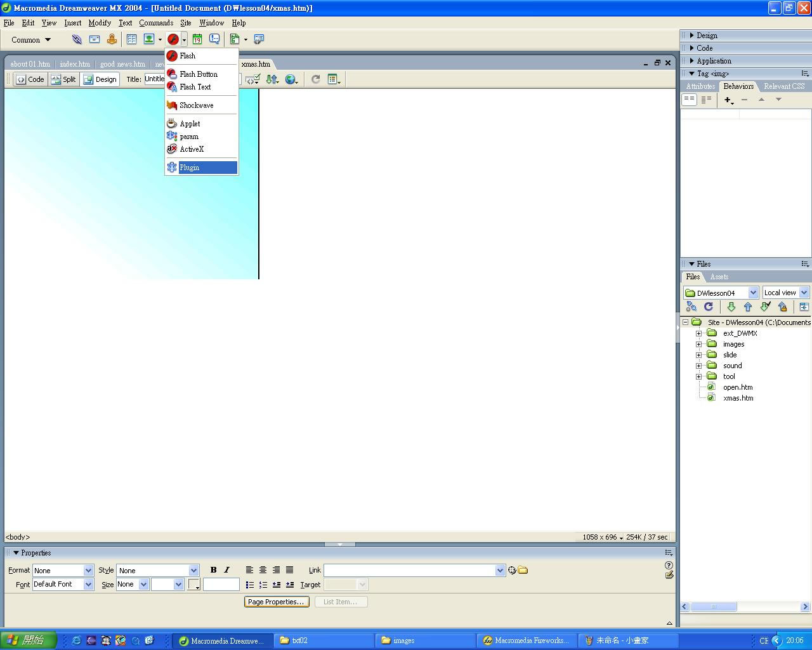This screenshot has width=812, height=650.
Task: Connect to remote host in Files panel
Action: 691,307
